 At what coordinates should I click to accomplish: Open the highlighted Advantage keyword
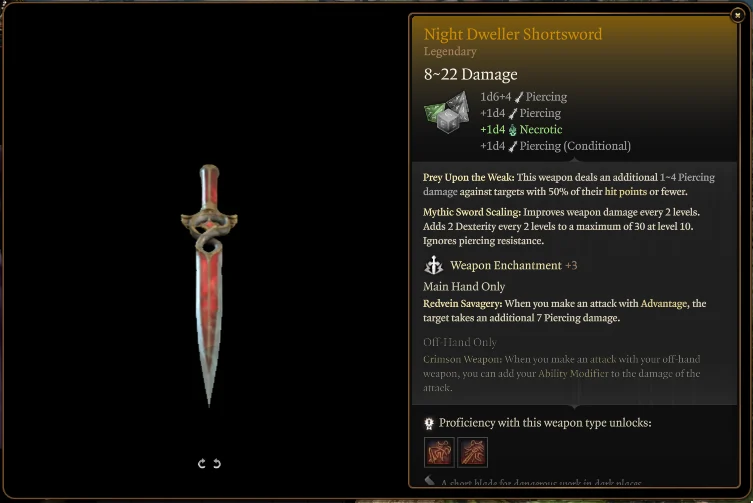point(664,304)
